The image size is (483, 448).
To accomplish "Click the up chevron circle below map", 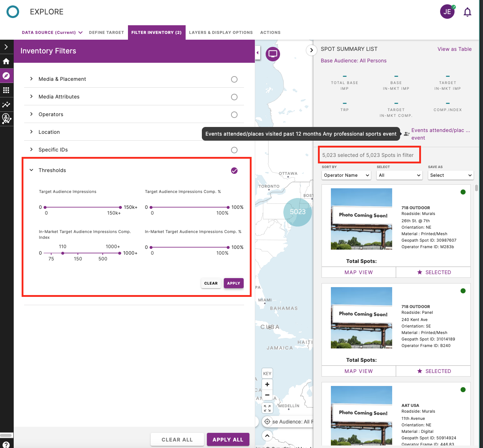I will [x=267, y=436].
